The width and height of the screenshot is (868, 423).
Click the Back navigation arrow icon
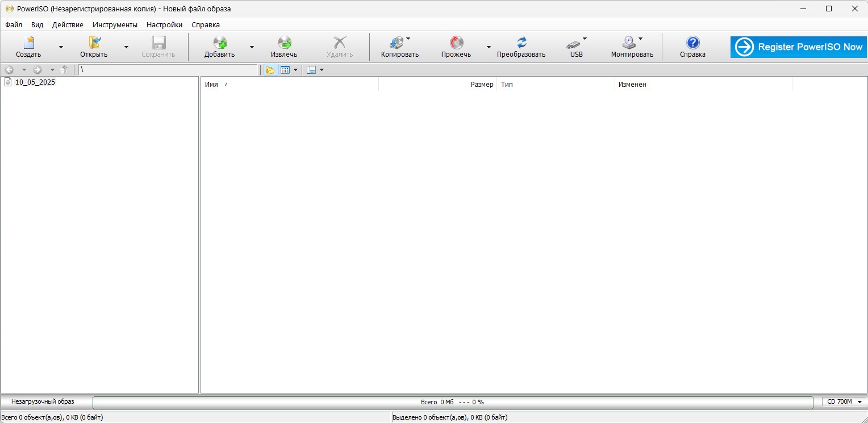[x=9, y=70]
